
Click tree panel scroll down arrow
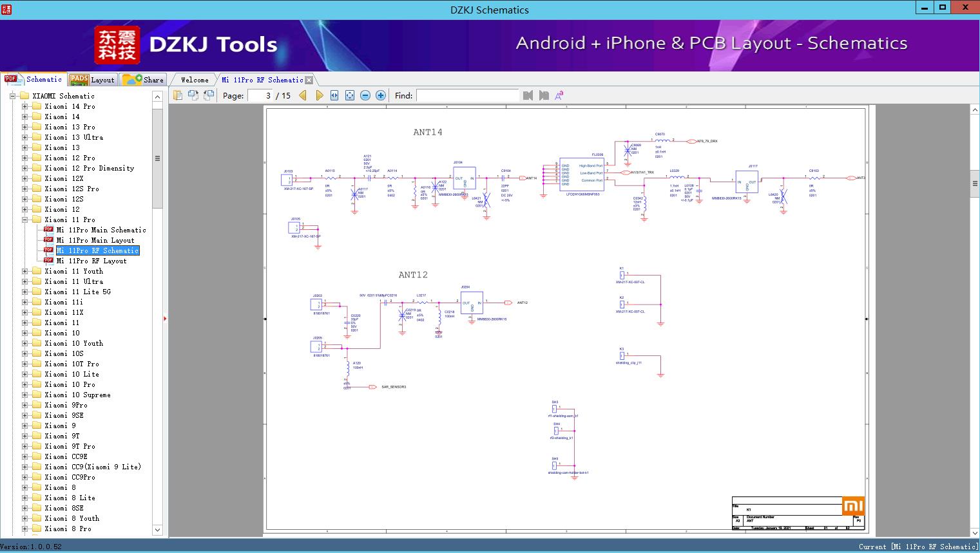(x=157, y=530)
